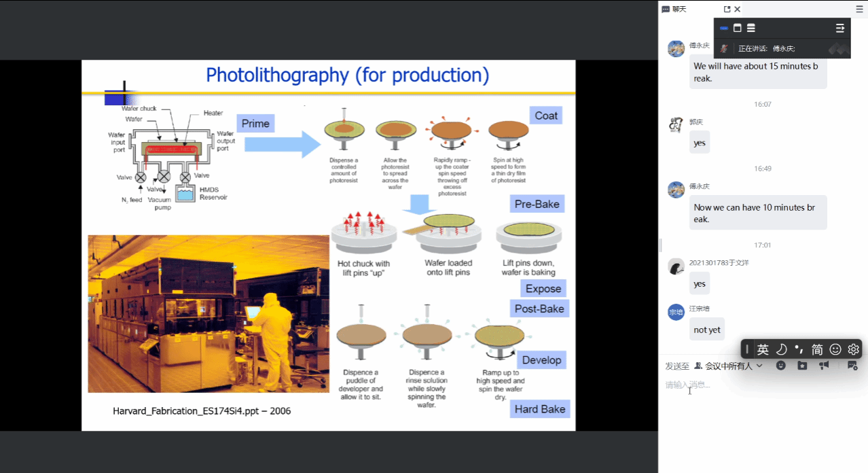Pop out the chat panel into separate window

pos(727,10)
